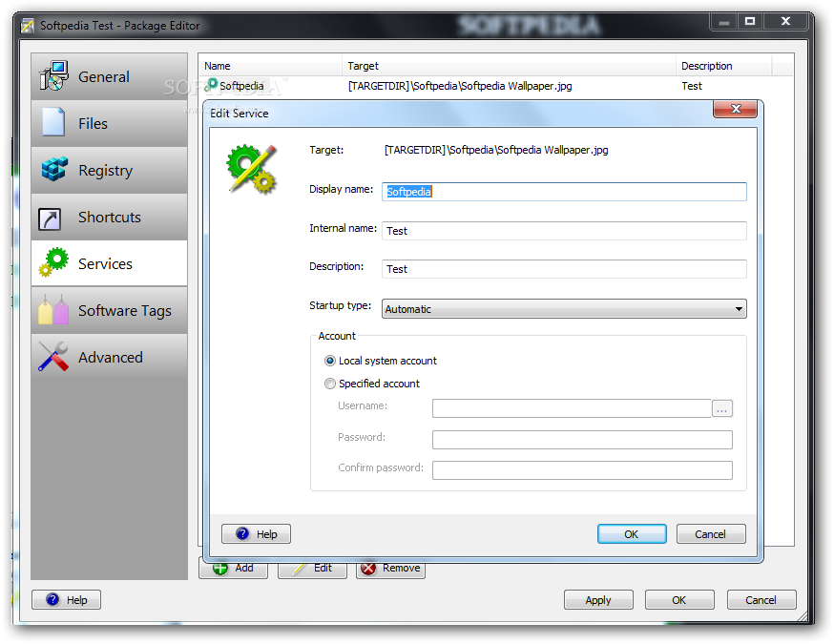This screenshot has height=644, width=834.
Task: Sort list by Target column header
Action: pos(509,66)
